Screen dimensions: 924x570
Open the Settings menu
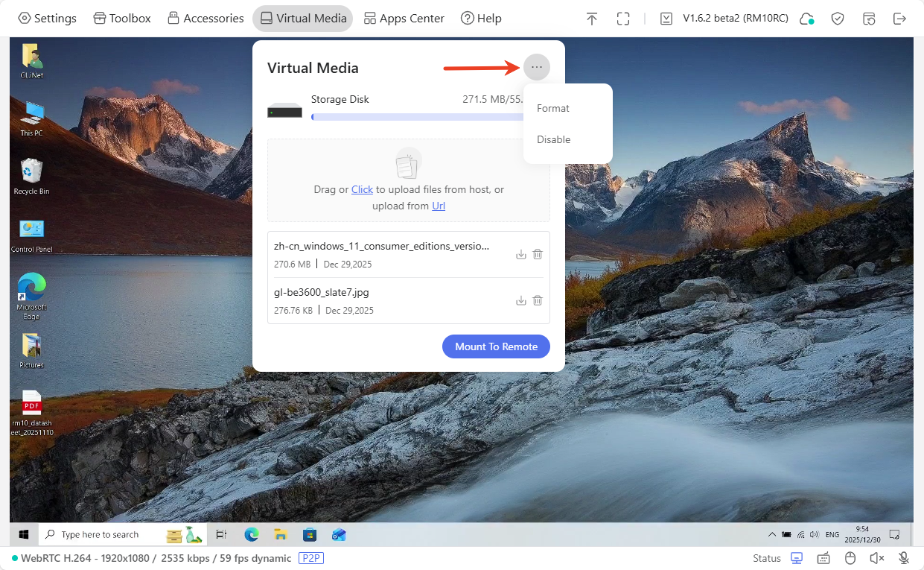(x=47, y=19)
